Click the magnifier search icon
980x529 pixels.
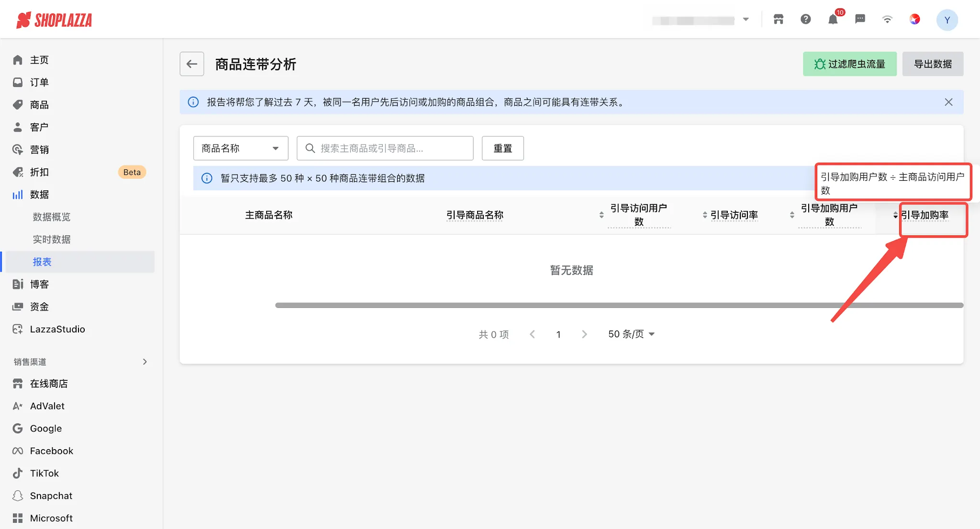pyautogui.click(x=310, y=148)
